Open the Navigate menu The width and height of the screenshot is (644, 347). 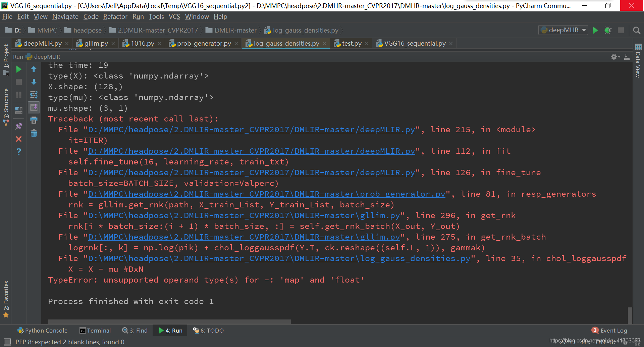[x=65, y=16]
